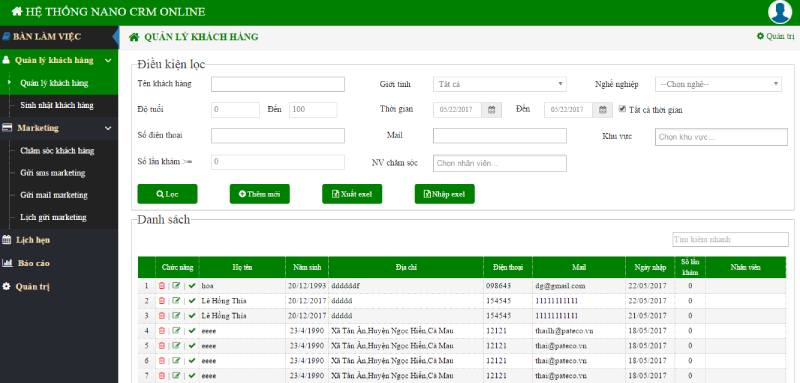Collapse the Marketing sidebar section chevron

point(108,129)
